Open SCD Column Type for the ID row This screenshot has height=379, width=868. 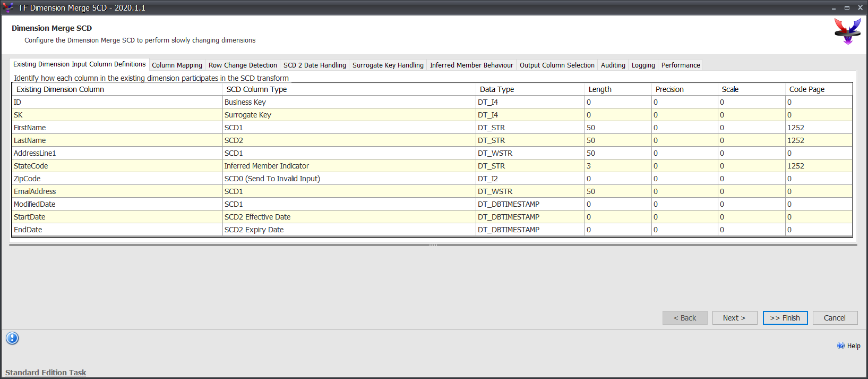pyautogui.click(x=349, y=102)
